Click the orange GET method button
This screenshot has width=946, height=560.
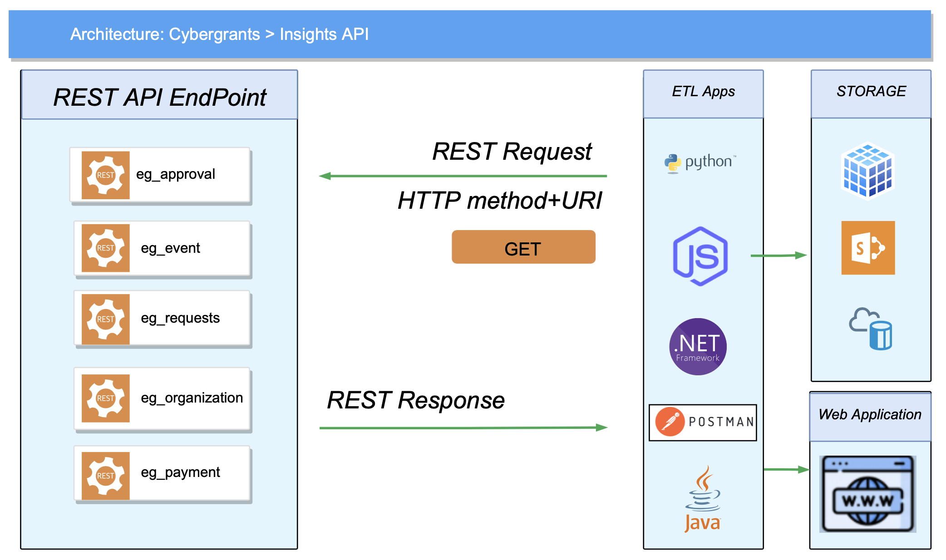click(523, 247)
